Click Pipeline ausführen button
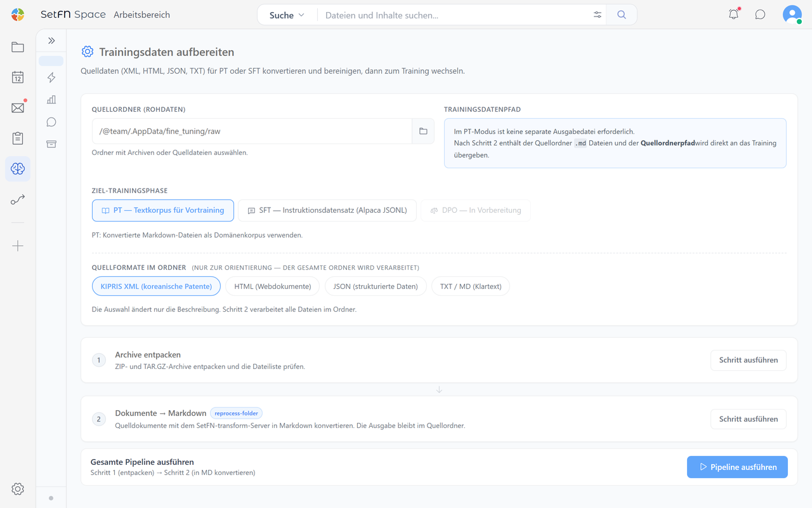This screenshot has width=812, height=508. point(737,467)
